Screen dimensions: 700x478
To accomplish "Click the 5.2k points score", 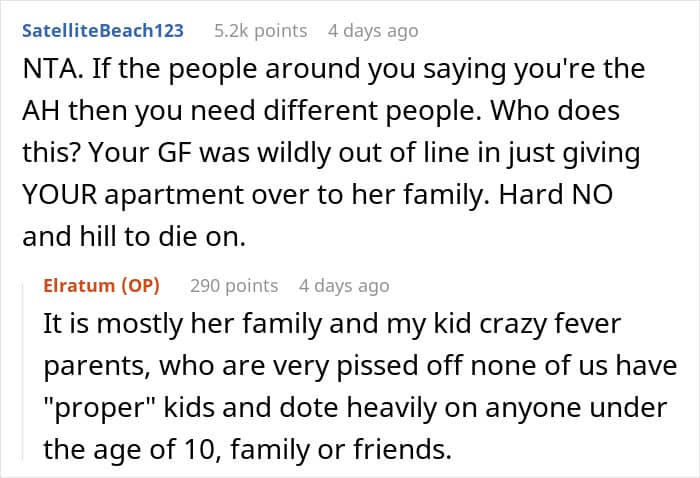I will pos(261,31).
